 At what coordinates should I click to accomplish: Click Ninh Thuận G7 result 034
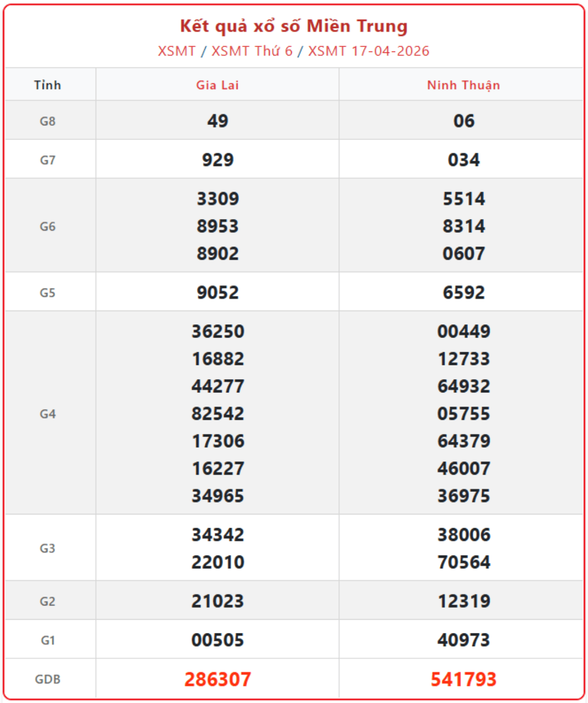click(x=464, y=160)
